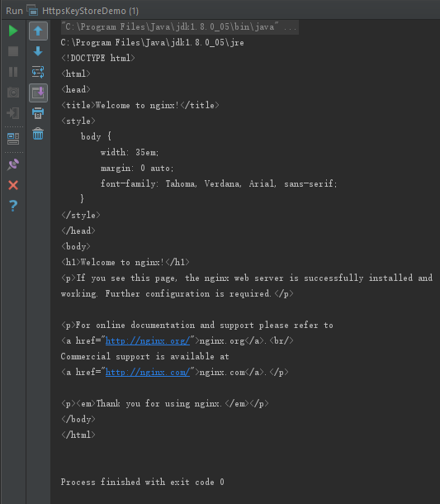Click the Print console output icon
This screenshot has width=440, height=504.
tap(38, 113)
